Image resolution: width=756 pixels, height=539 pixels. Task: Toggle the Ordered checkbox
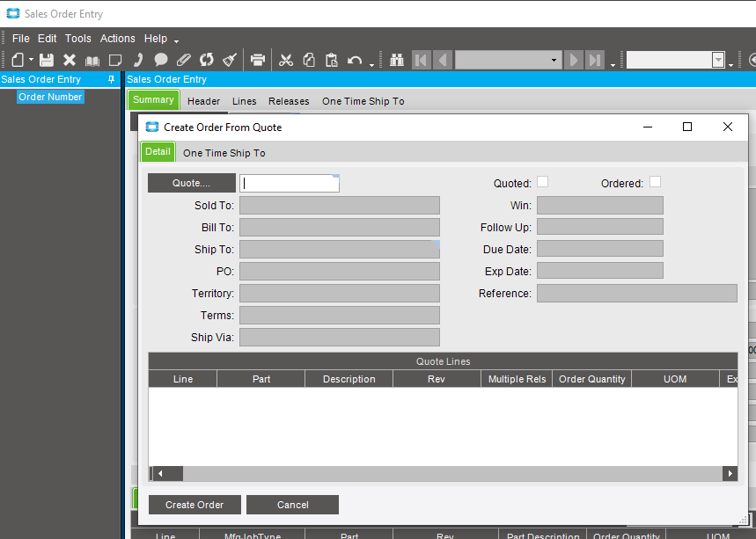coord(655,182)
